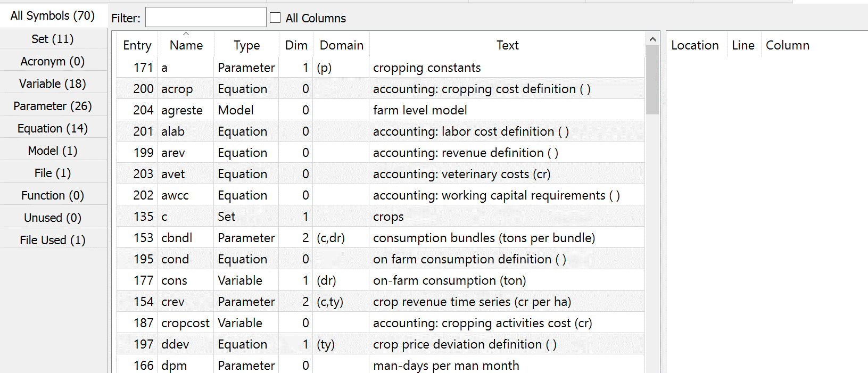Switch to All Symbols (70) tab
The height and width of the screenshot is (373, 868).
(x=53, y=16)
